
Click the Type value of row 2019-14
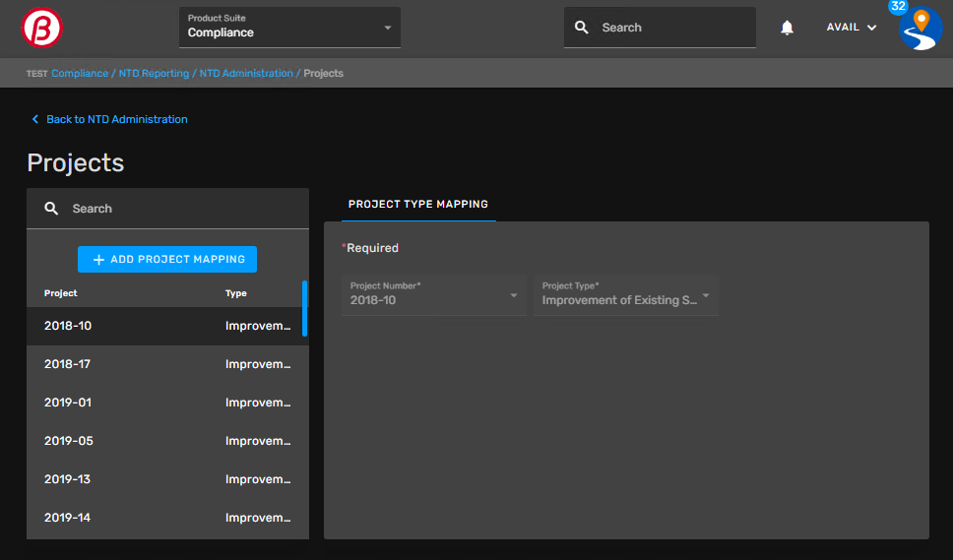point(258,518)
